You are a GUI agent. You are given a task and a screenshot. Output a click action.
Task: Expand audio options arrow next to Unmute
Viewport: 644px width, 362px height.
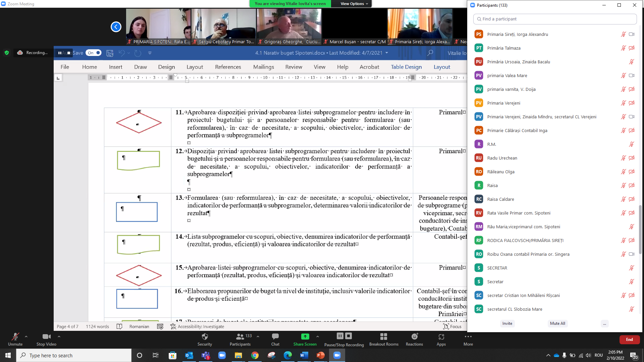[26, 336]
